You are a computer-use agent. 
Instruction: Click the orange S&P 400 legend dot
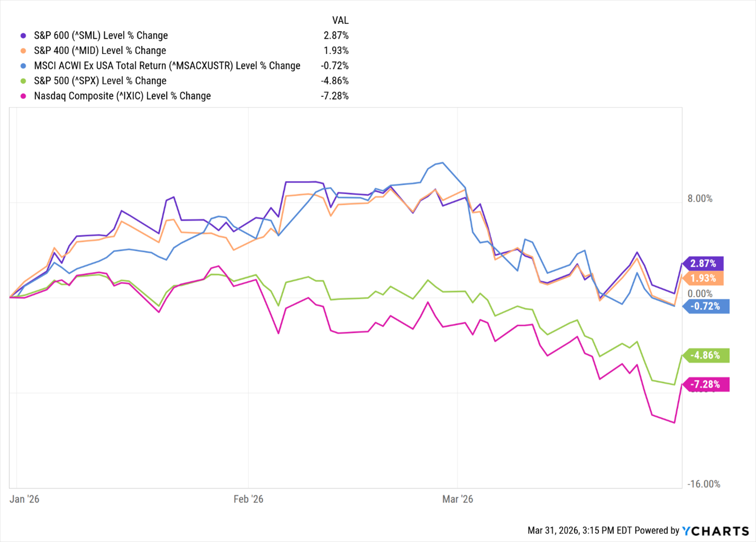(23, 51)
